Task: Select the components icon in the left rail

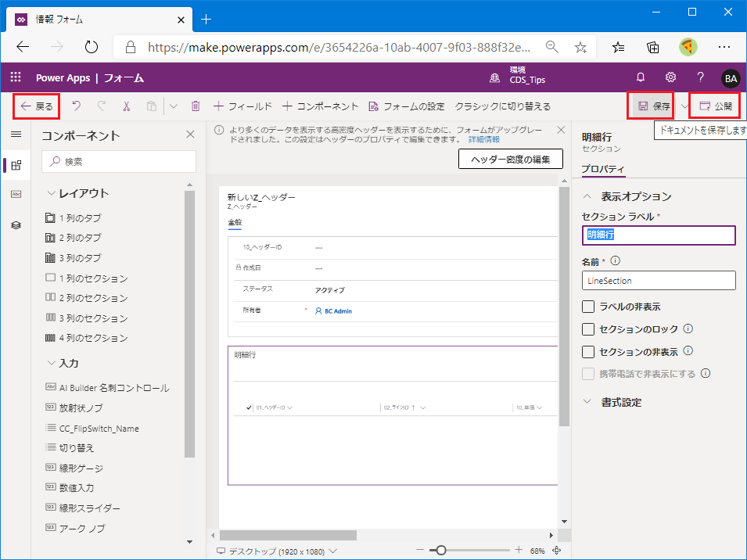Action: coord(16,165)
